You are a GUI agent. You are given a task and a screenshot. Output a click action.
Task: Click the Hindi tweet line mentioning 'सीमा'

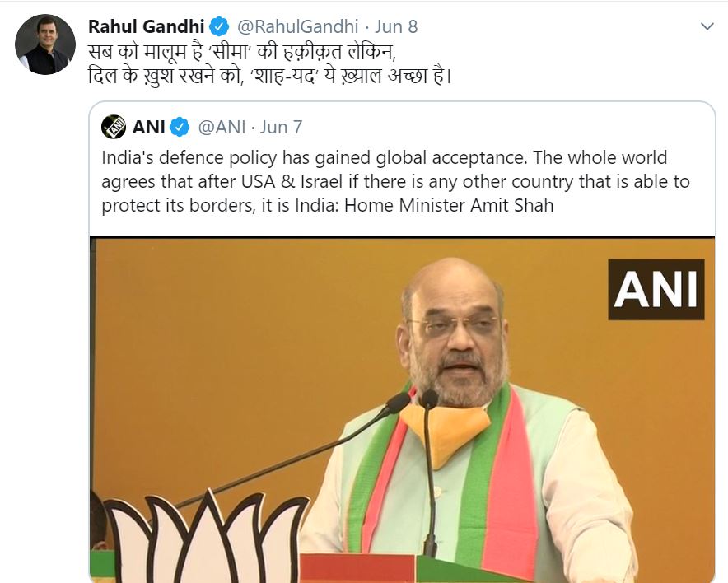242,52
